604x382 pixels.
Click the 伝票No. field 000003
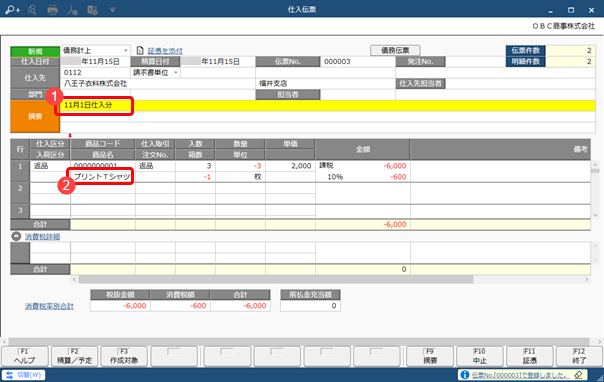357,62
